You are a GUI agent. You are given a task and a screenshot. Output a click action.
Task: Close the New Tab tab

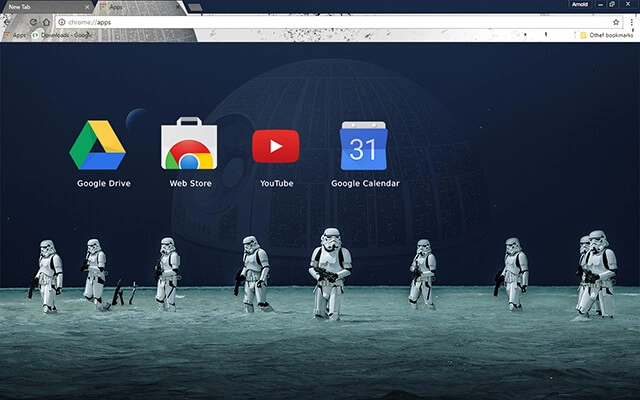[87, 7]
